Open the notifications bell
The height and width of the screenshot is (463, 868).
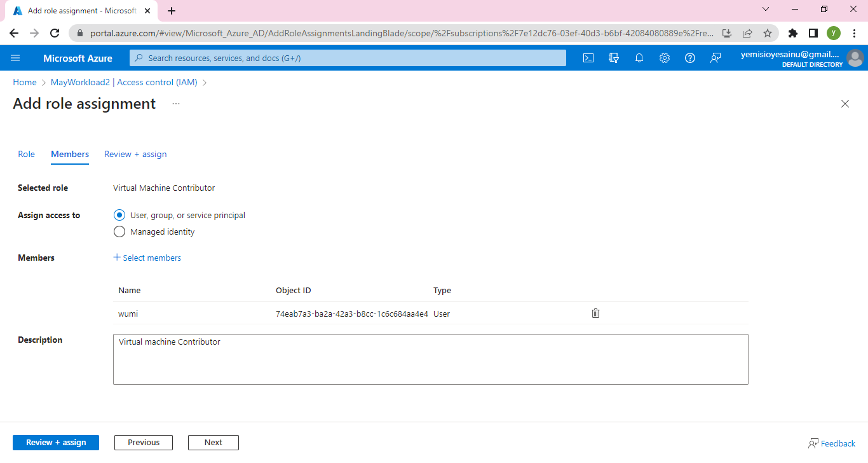tap(639, 58)
